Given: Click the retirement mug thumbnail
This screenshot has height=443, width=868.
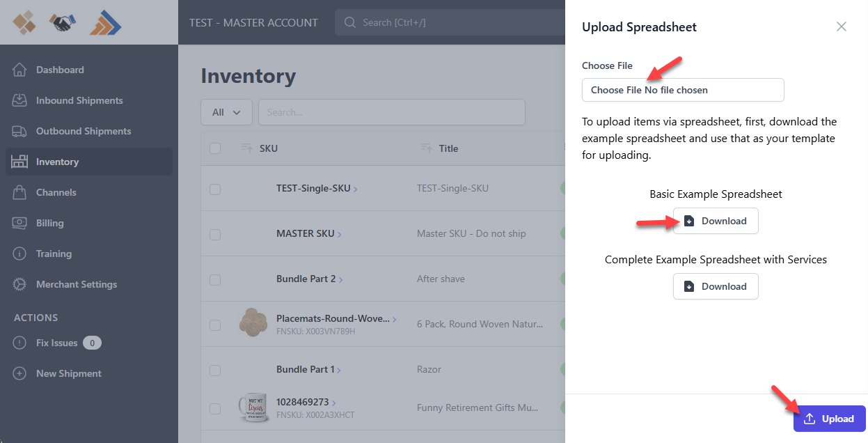Looking at the screenshot, I should click(253, 407).
